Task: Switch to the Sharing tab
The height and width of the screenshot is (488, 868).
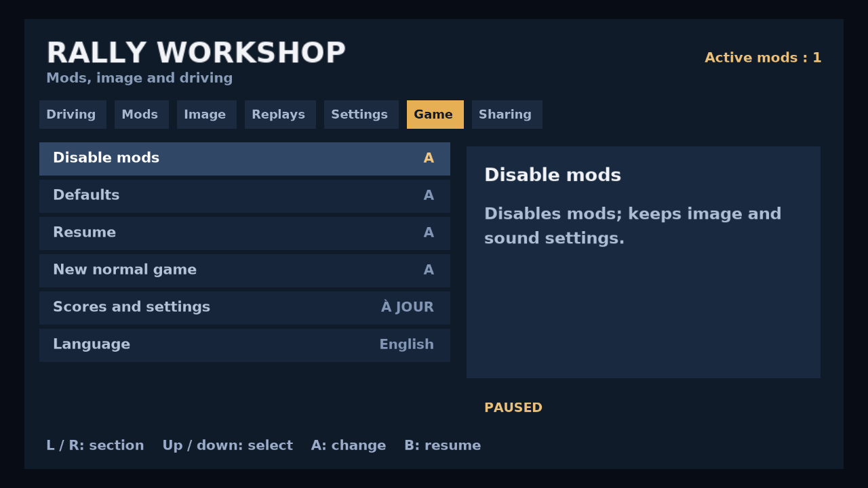Action: point(507,115)
